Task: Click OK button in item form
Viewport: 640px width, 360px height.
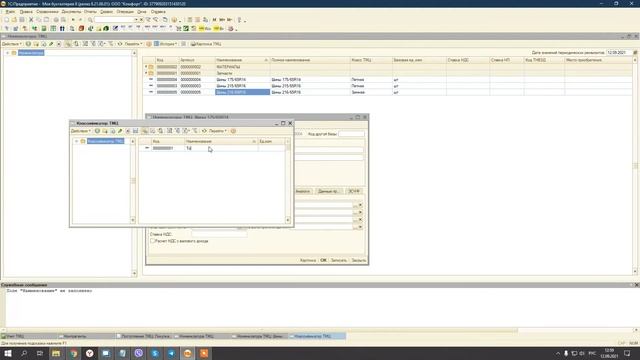Action: tap(323, 260)
